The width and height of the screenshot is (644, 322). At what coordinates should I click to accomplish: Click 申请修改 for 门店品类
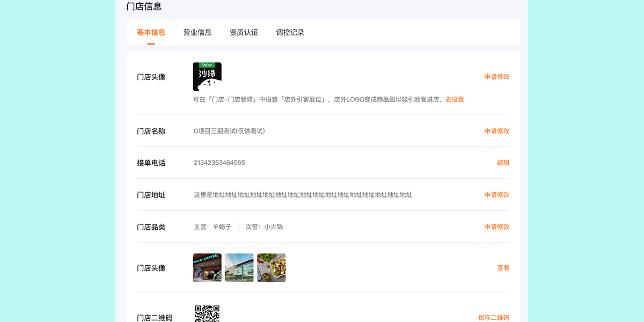pos(497,227)
